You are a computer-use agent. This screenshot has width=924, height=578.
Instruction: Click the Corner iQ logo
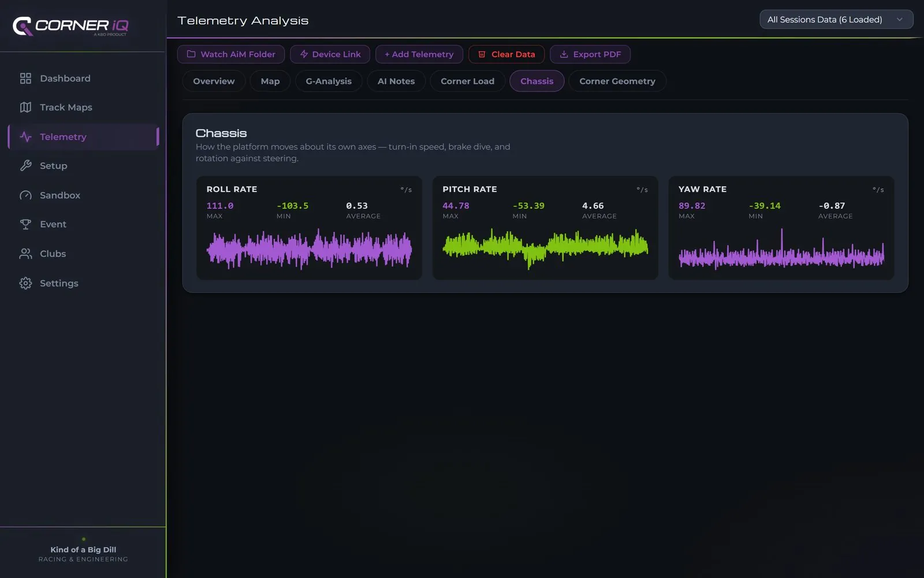tap(70, 26)
